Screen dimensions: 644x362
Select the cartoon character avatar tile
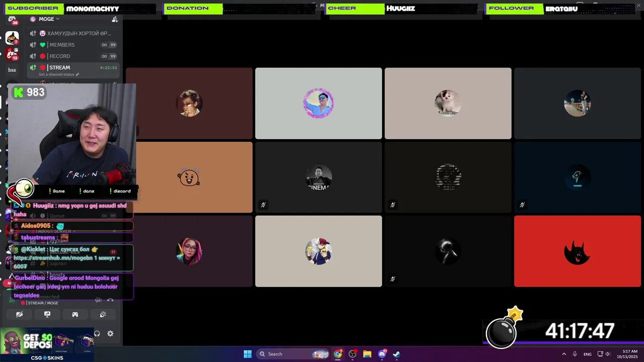coord(318,251)
